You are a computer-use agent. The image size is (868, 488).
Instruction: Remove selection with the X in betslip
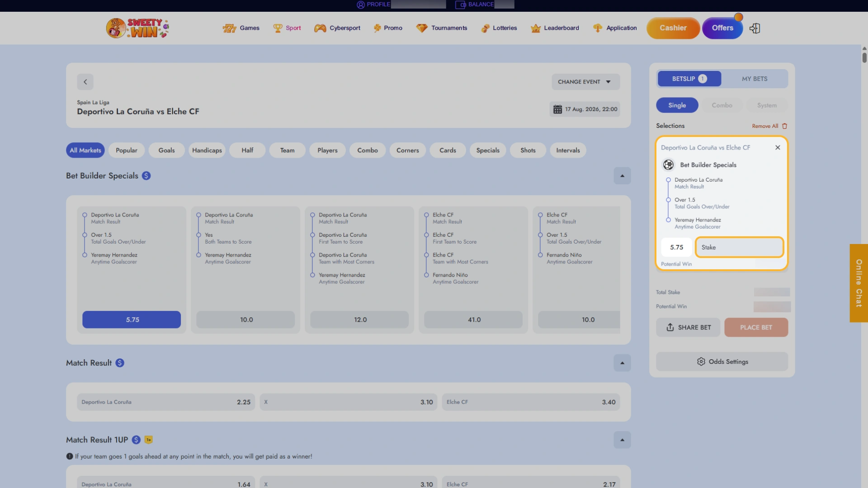(778, 147)
